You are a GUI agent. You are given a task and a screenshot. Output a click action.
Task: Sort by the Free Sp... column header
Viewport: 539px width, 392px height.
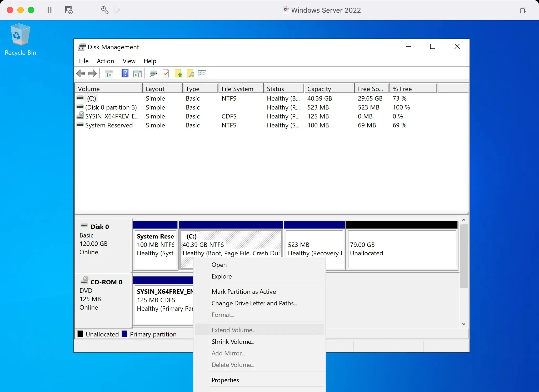[x=372, y=89]
